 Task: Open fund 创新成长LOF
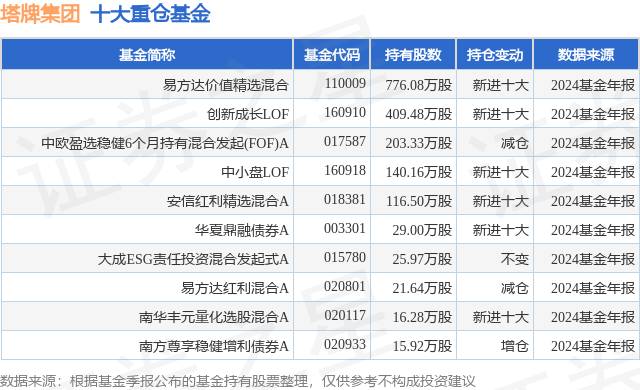[248, 114]
